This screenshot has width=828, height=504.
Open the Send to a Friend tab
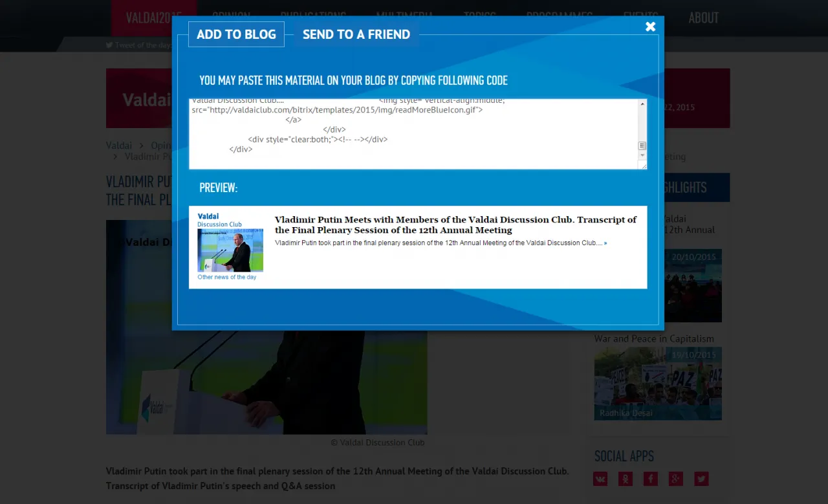pyautogui.click(x=356, y=34)
